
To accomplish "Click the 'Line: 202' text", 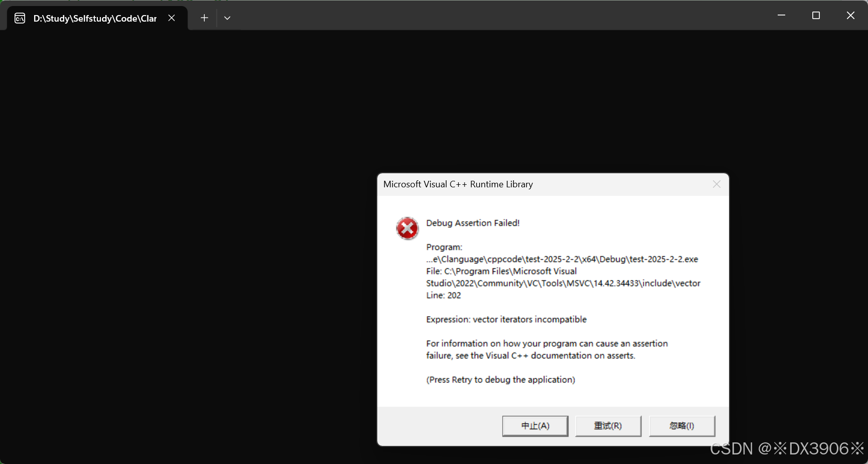I will 444,295.
